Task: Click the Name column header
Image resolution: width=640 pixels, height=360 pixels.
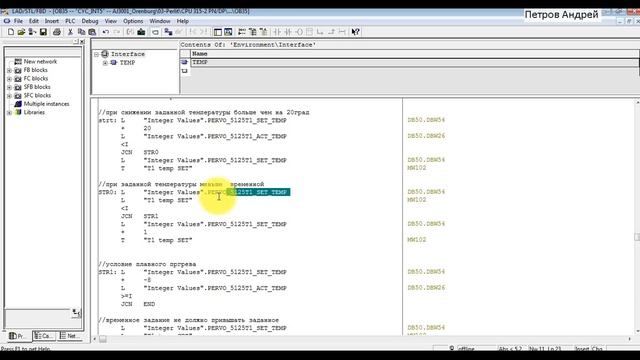Action: pos(415,54)
